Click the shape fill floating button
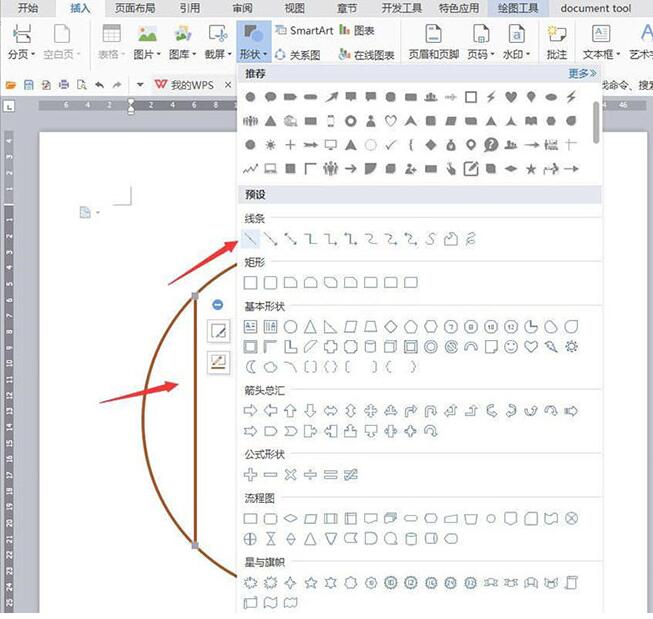The image size is (653, 619). pos(219,332)
